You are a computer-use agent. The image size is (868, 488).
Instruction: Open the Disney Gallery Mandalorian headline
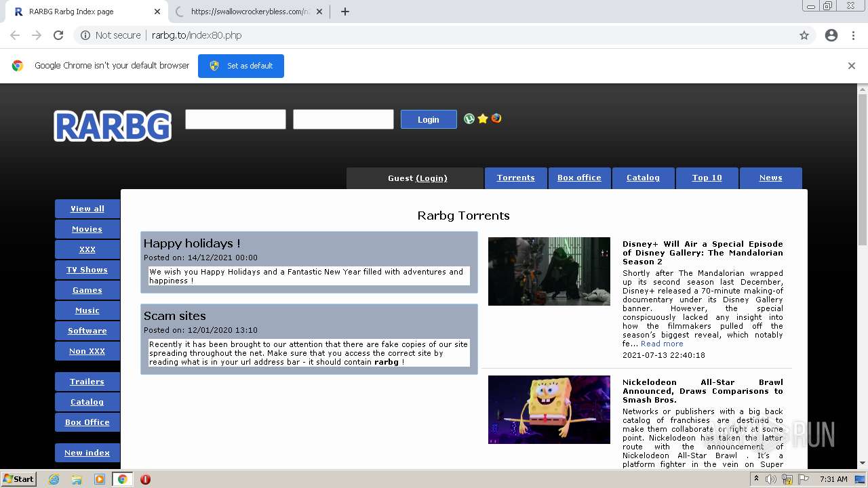tap(703, 253)
